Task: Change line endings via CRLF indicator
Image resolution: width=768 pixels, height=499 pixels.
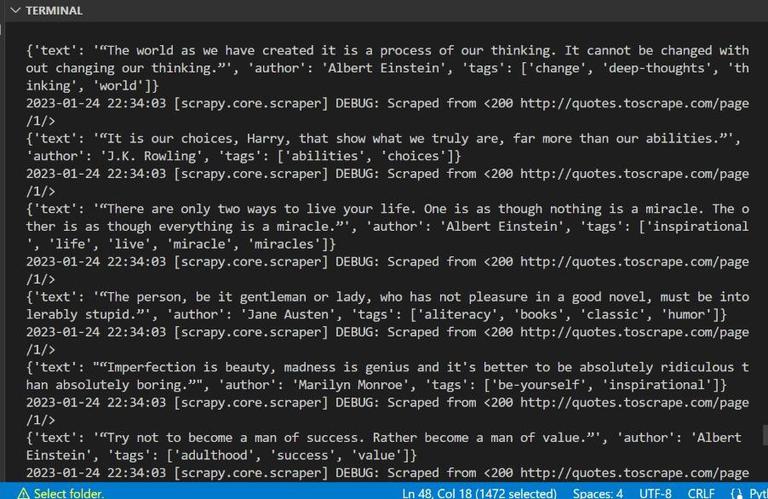Action: point(701,493)
